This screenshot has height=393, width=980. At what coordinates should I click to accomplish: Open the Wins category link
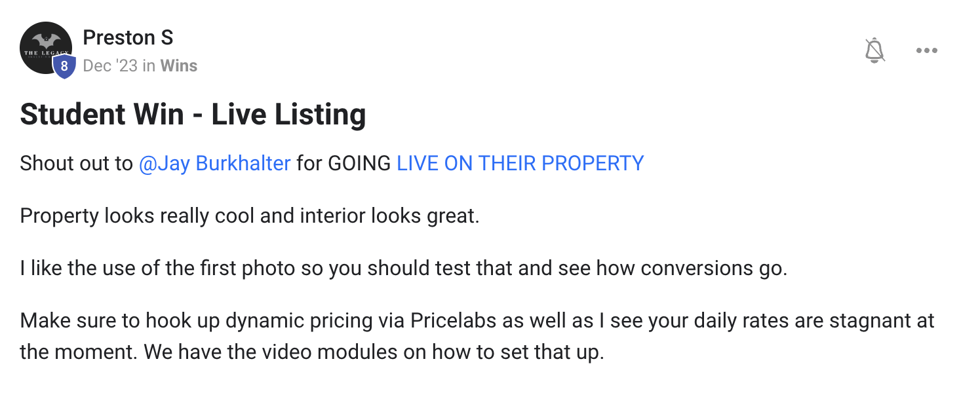click(179, 65)
